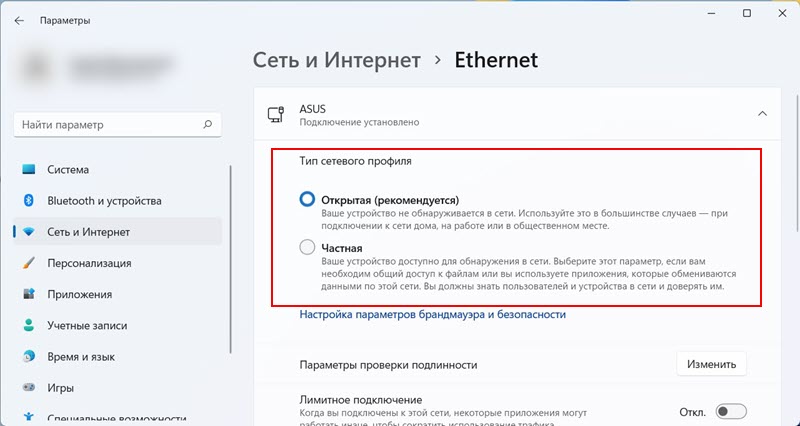Select the Открытая (рекомендуется) radio button
Viewport: 800px width, 426px height.
[x=308, y=199]
